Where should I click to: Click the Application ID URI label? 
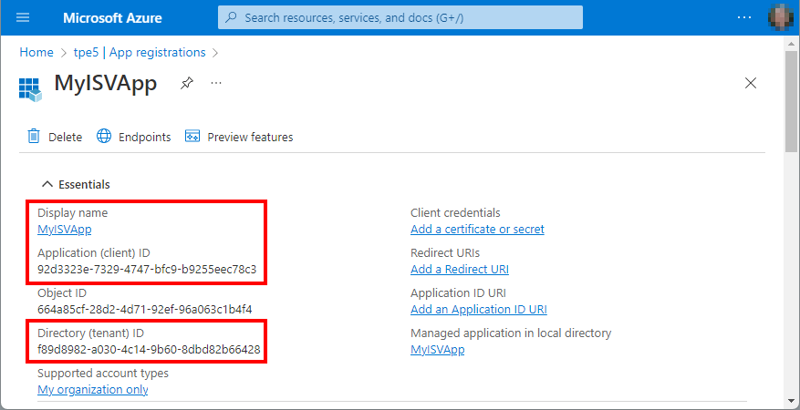click(458, 293)
